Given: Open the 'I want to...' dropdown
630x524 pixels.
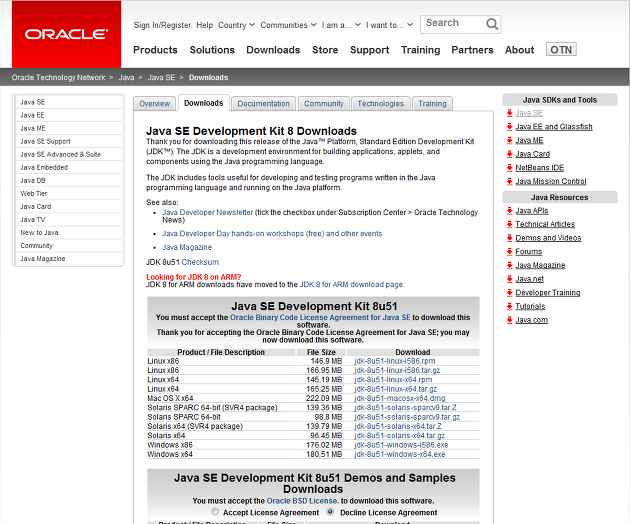Looking at the screenshot, I should pos(389,25).
